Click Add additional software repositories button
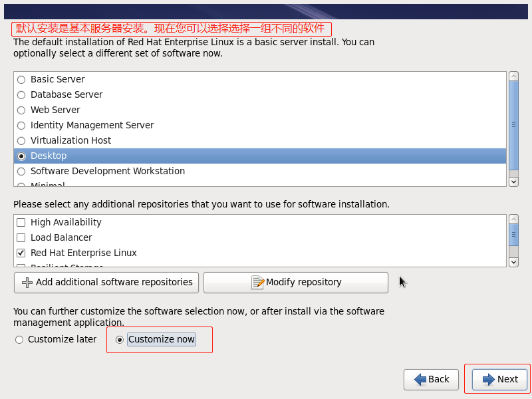The width and height of the screenshot is (532, 399). pos(106,282)
